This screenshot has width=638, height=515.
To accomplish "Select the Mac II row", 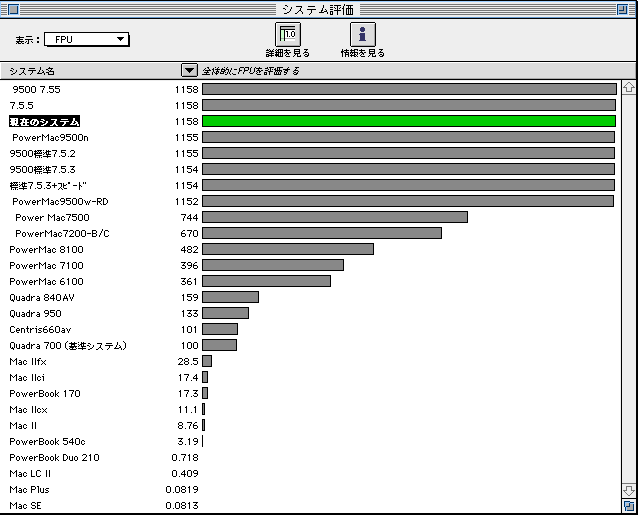I will [x=309, y=426].
